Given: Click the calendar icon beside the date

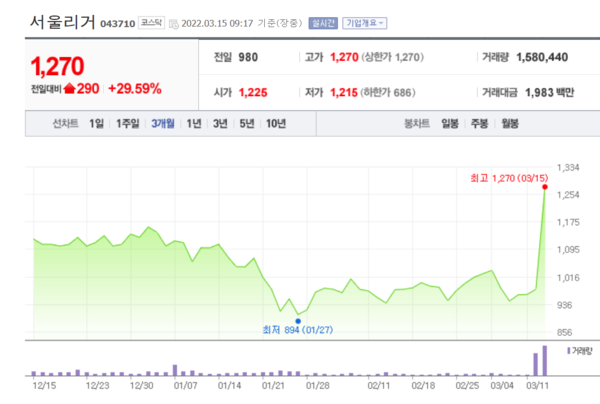Looking at the screenshot, I should pos(174,24).
